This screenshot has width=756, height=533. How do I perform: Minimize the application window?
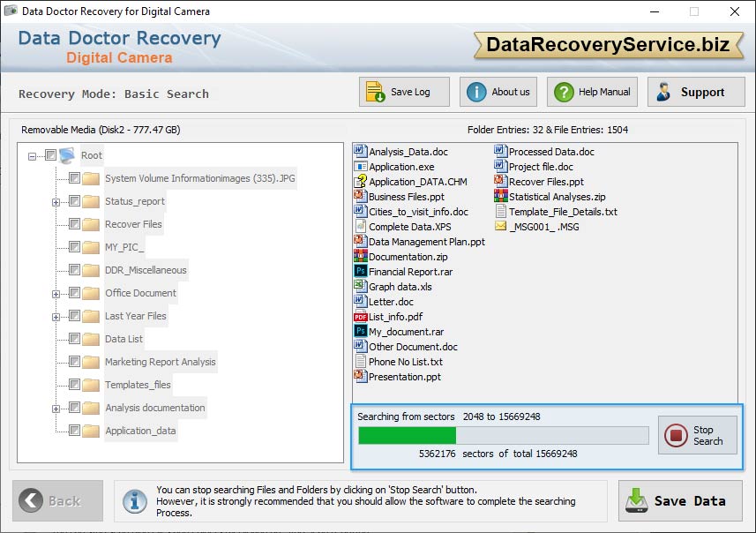[655, 11]
